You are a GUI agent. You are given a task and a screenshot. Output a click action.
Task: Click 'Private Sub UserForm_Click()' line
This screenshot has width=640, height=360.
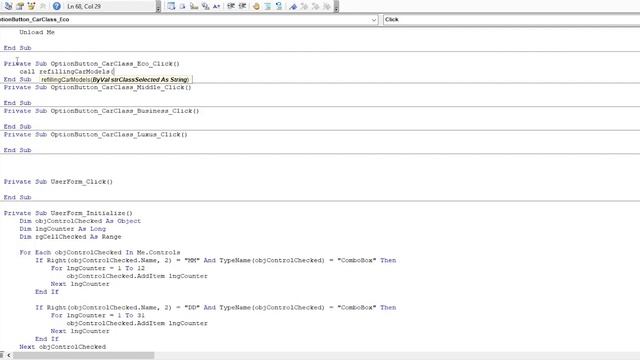[x=58, y=182]
